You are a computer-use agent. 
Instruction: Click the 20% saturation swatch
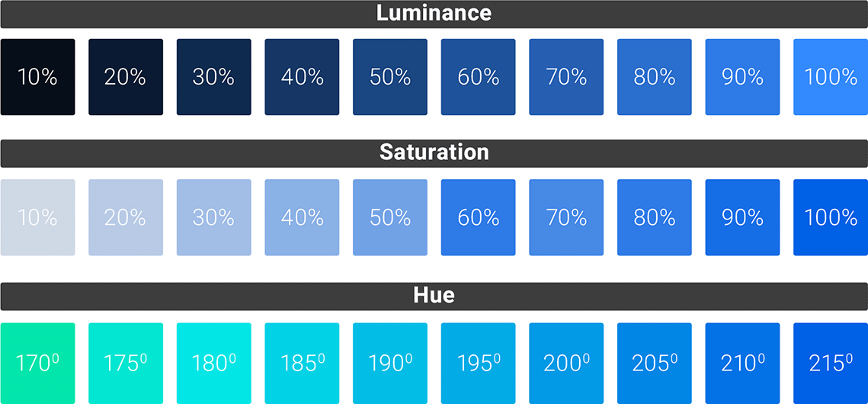coord(126,217)
